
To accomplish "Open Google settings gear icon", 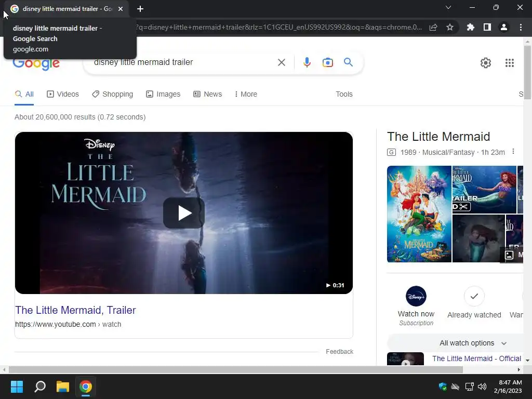I will 486,63.
